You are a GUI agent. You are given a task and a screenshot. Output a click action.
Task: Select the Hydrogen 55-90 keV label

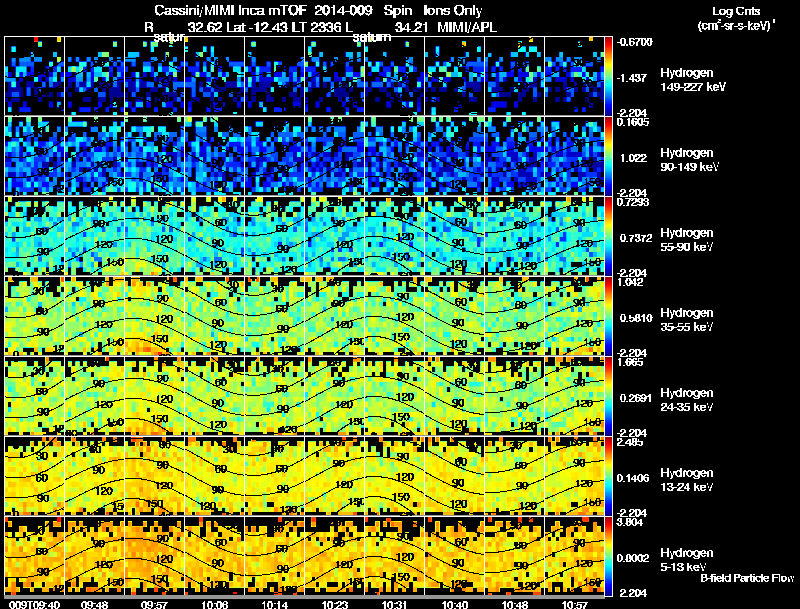tap(687, 240)
